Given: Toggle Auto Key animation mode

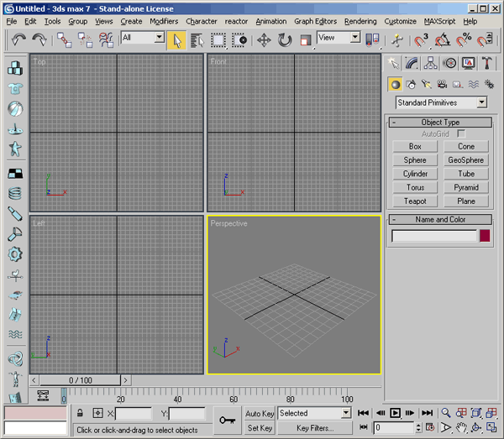Looking at the screenshot, I should coord(260,414).
